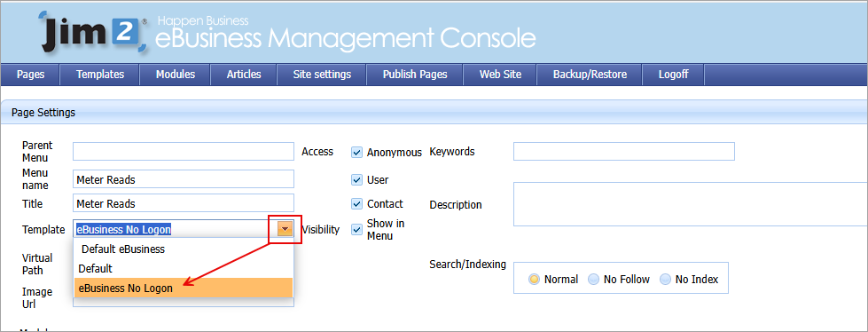Image resolution: width=868 pixels, height=332 pixels.
Task: Click the Virtual Path label
Action: (37, 264)
